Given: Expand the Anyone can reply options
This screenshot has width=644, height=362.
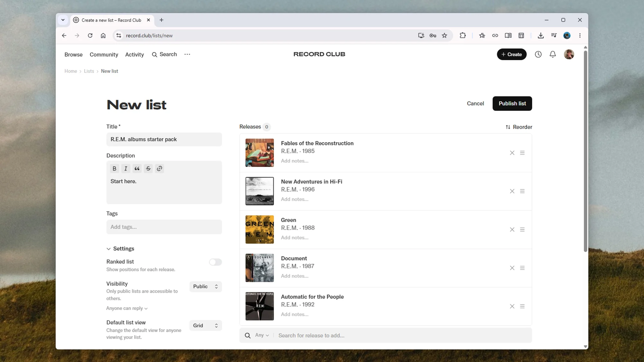Looking at the screenshot, I should pyautogui.click(x=127, y=308).
